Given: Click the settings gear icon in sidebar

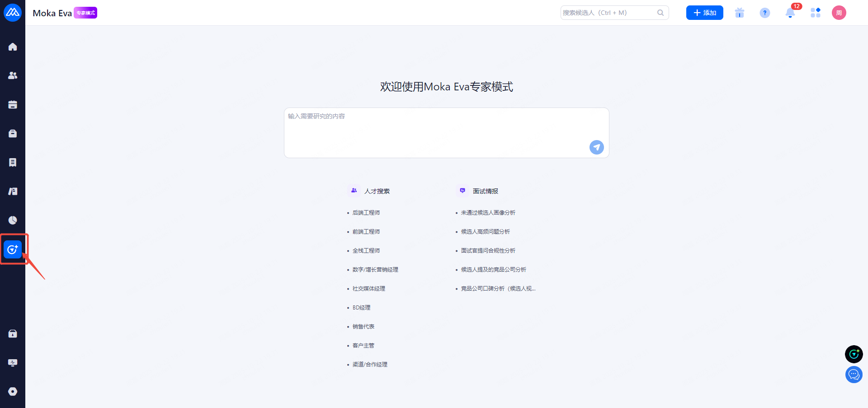Looking at the screenshot, I should pos(13,391).
